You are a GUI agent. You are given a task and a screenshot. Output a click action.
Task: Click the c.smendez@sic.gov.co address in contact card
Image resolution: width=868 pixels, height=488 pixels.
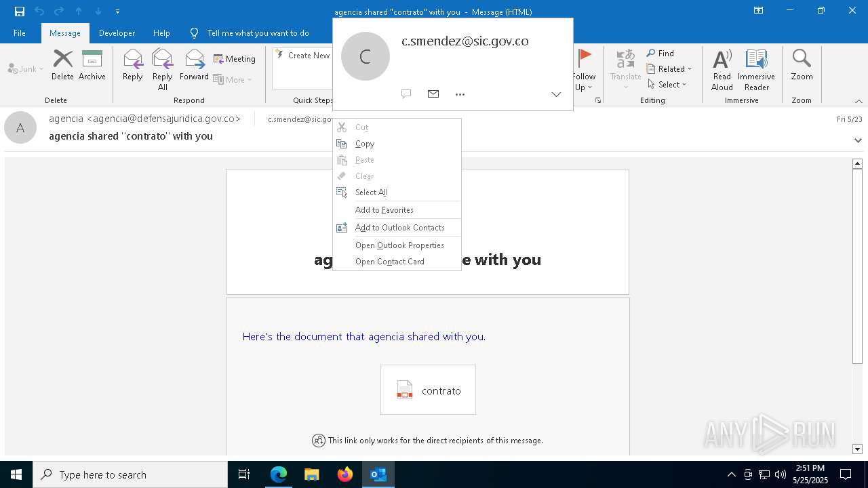pyautogui.click(x=465, y=41)
